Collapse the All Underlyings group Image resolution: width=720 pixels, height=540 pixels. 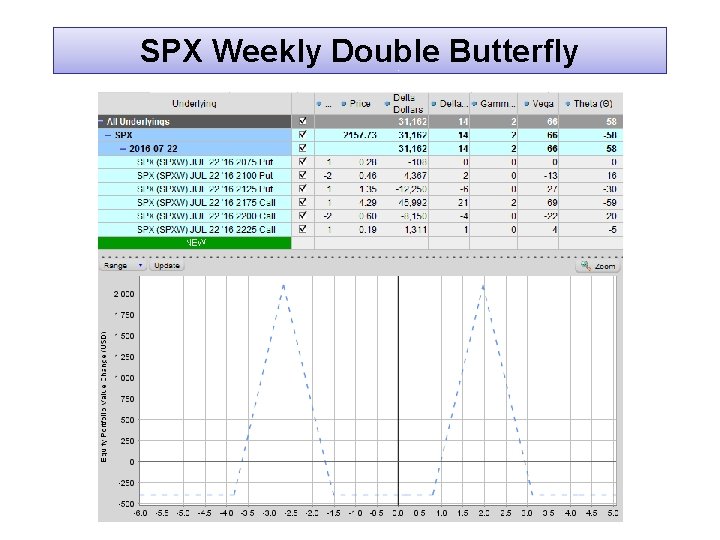101,122
